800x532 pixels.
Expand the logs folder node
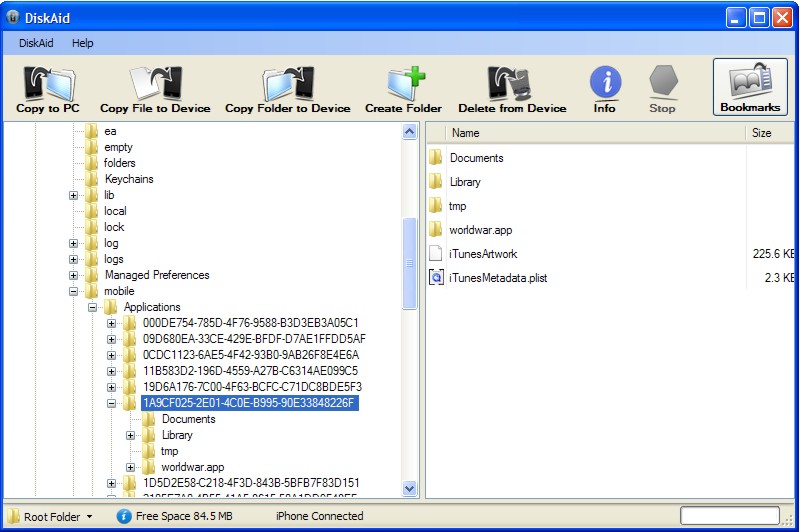pos(73,259)
